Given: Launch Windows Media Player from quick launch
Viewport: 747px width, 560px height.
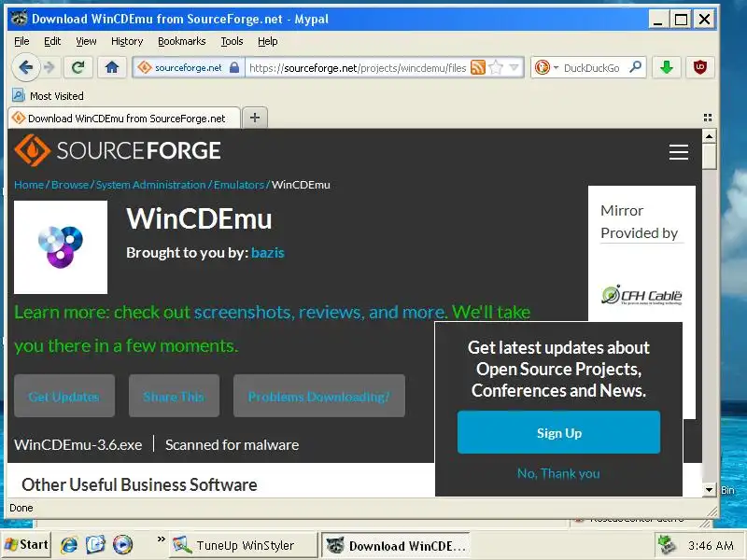Looking at the screenshot, I should (x=123, y=545).
